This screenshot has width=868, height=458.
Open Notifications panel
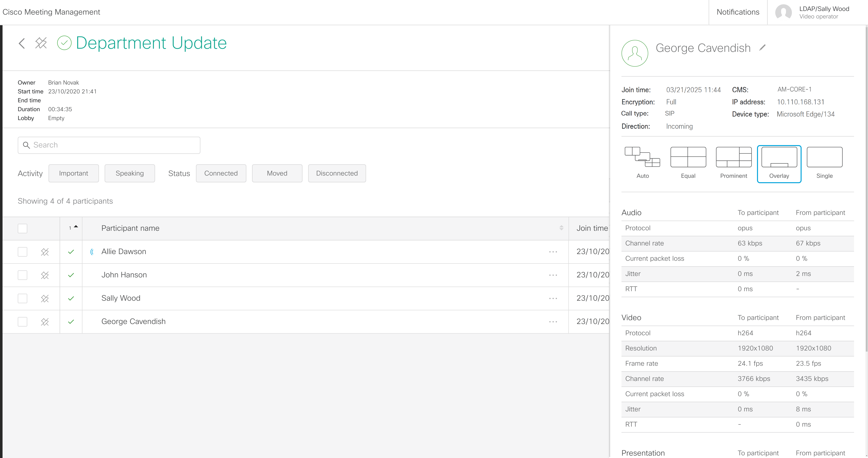click(738, 12)
